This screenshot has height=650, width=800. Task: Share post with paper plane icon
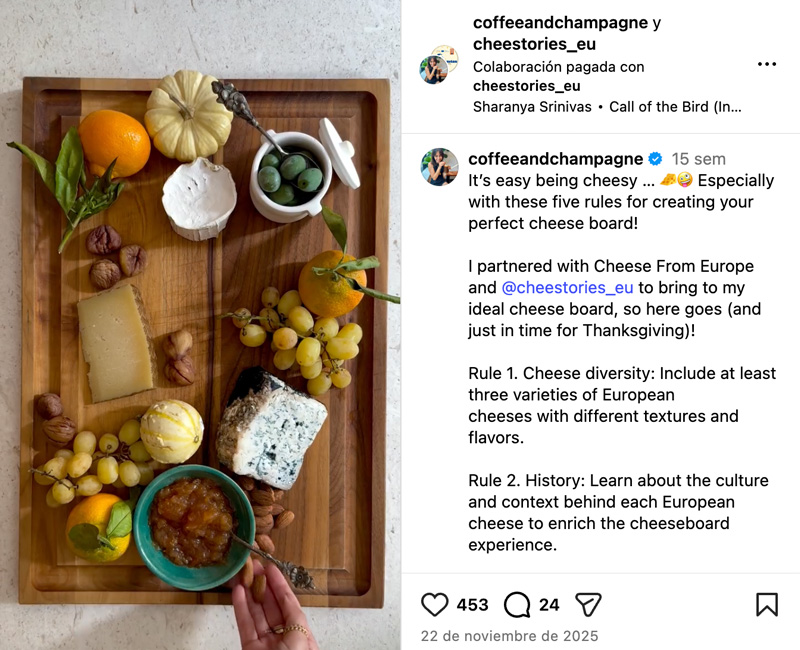(588, 605)
